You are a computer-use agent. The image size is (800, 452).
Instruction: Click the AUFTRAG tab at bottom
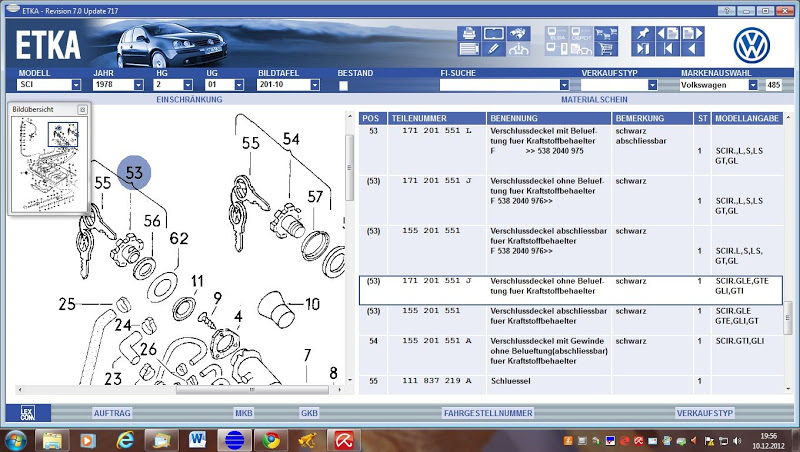pos(110,412)
